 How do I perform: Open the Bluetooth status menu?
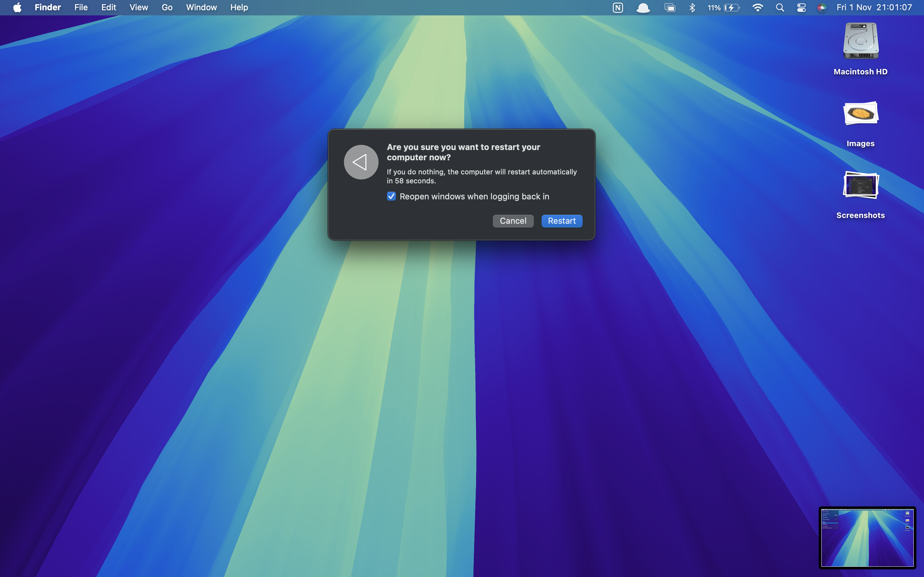692,8
